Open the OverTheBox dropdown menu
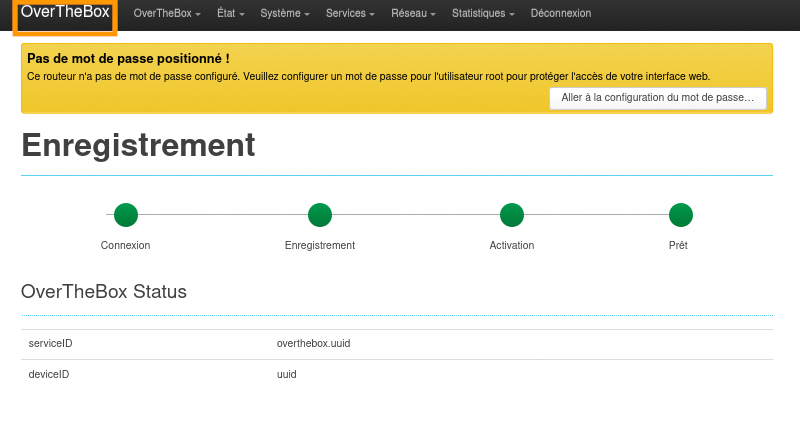The image size is (800, 435). point(166,14)
